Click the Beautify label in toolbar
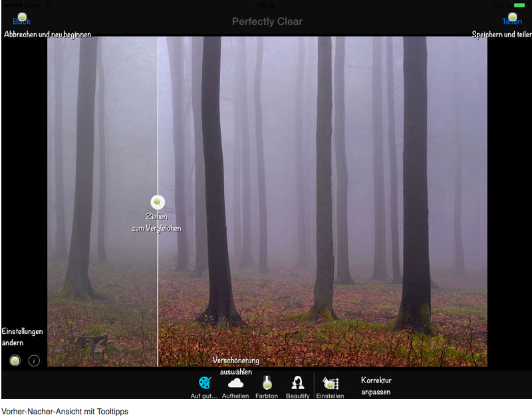 coord(298,396)
